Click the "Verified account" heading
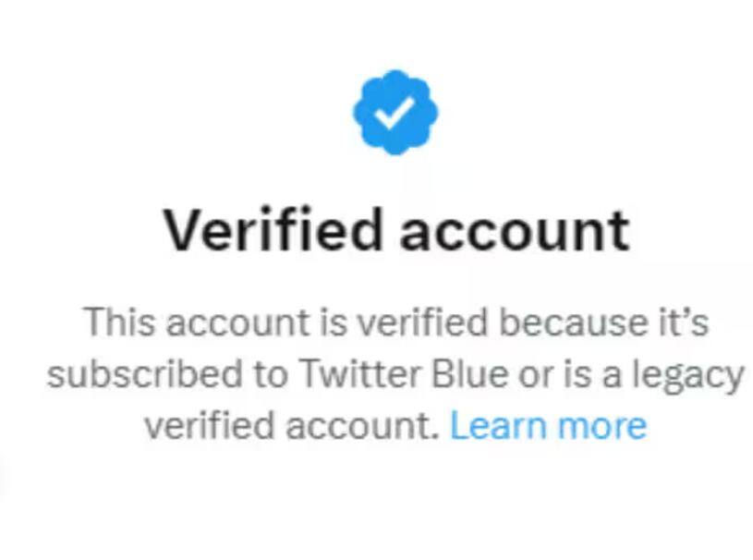Image resolution: width=753 pixels, height=560 pixels. click(x=396, y=230)
